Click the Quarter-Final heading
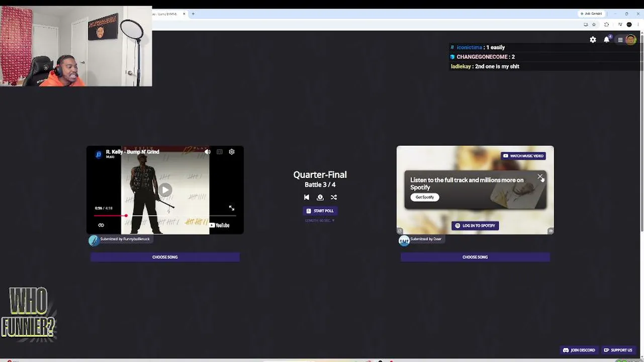Viewport: 644px width, 362px height. click(x=320, y=174)
